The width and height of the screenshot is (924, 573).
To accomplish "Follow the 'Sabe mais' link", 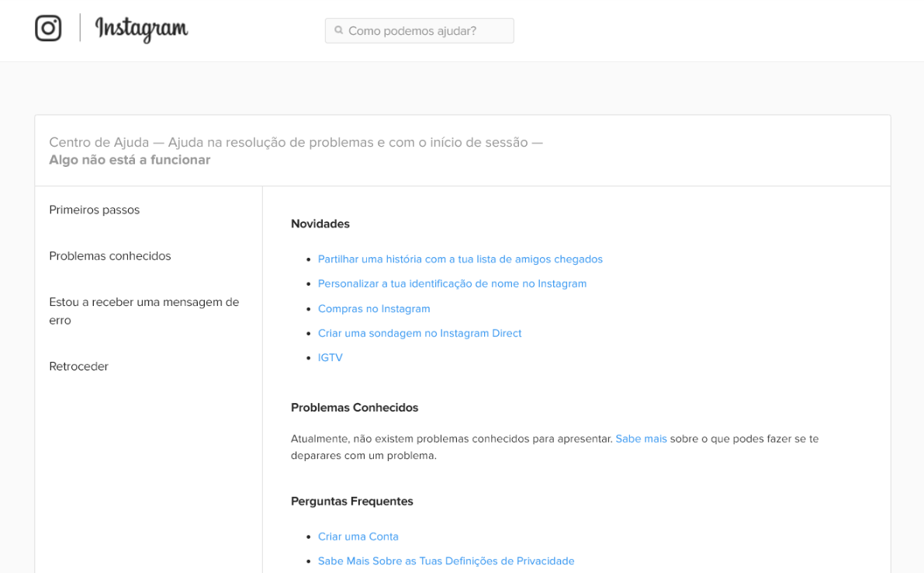I will tap(641, 439).
